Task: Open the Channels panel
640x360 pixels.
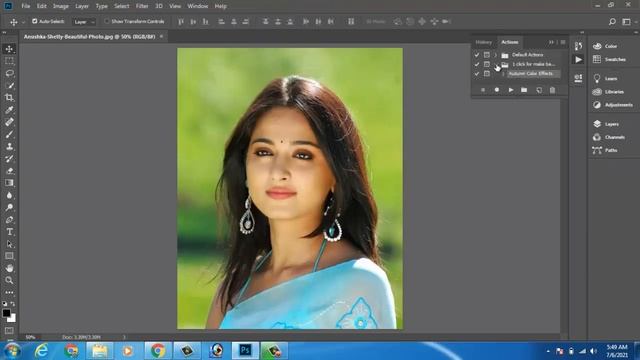Action: pos(609,137)
